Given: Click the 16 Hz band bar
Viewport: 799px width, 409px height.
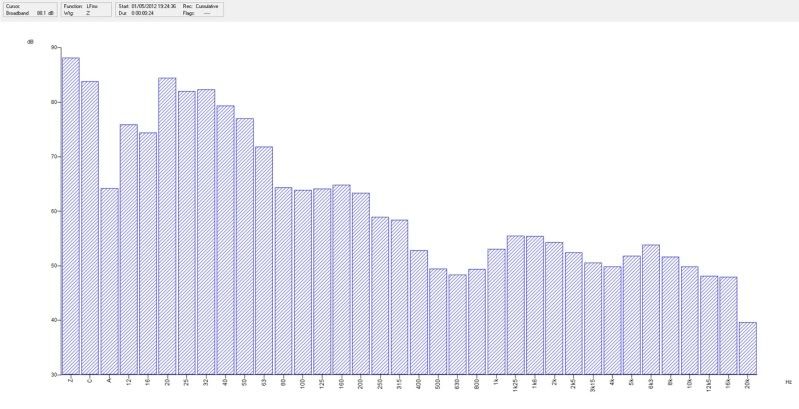Looking at the screenshot, I should (x=148, y=253).
